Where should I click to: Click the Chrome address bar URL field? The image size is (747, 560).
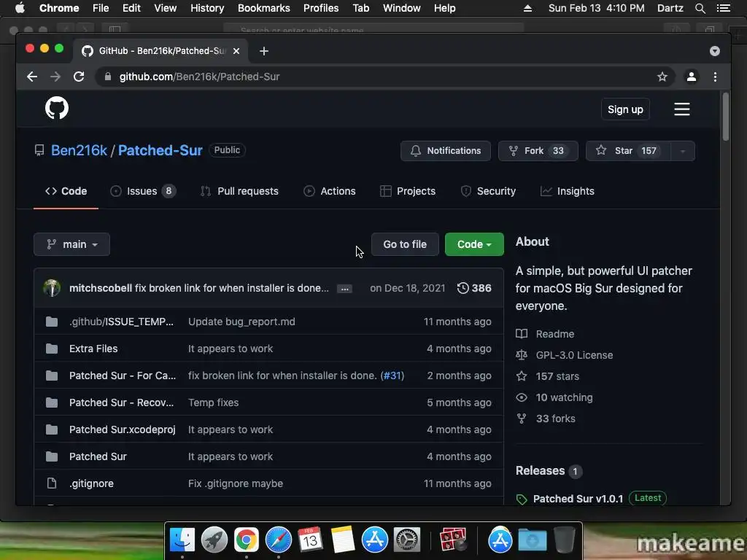point(385,77)
